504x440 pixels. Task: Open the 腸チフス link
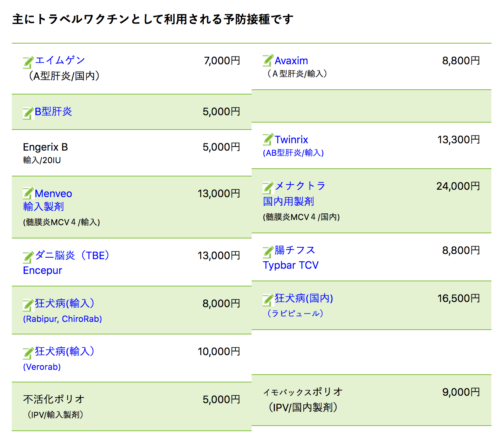(x=295, y=250)
